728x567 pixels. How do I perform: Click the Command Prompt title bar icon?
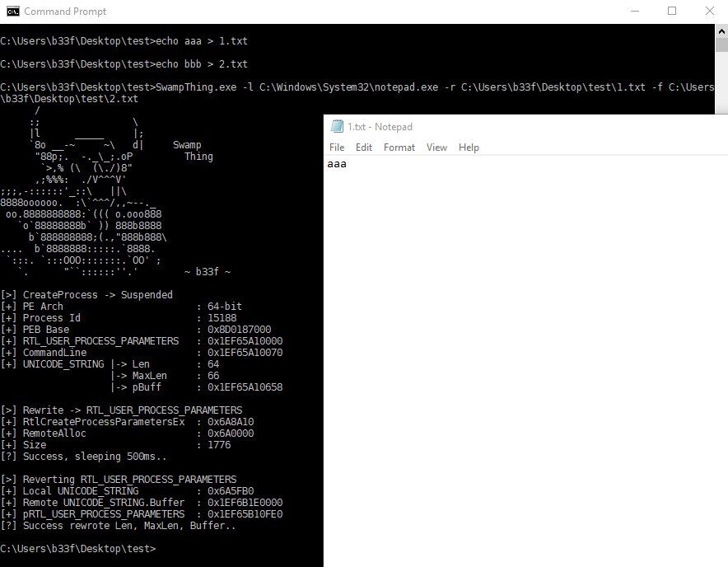[x=13, y=12]
